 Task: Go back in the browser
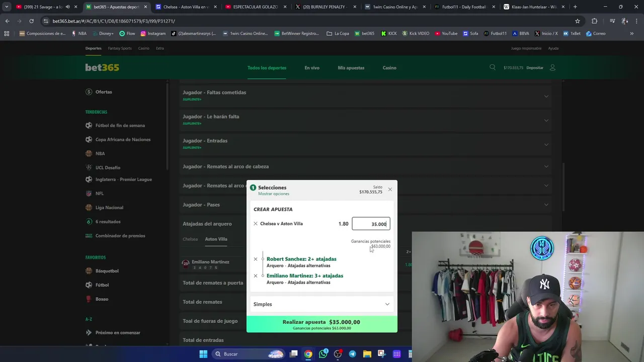[7, 21]
